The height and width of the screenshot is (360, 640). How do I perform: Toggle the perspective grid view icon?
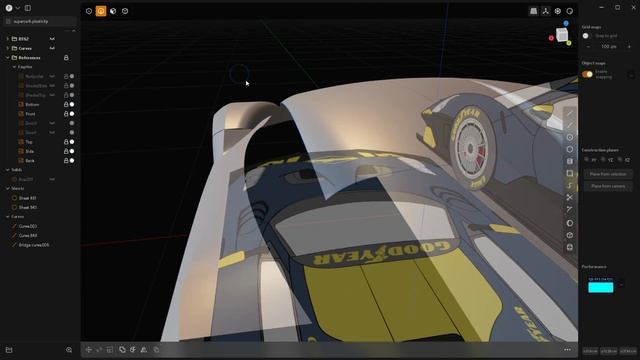(x=533, y=11)
